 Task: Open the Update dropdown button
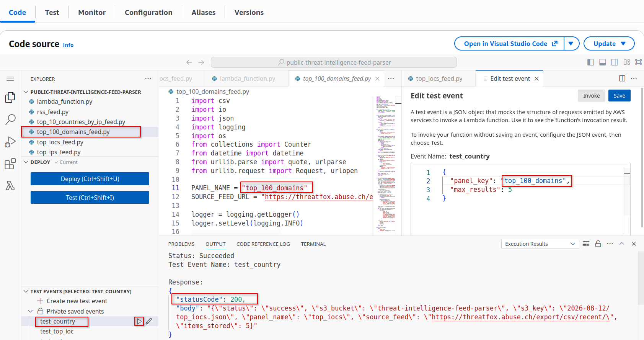tap(609, 44)
